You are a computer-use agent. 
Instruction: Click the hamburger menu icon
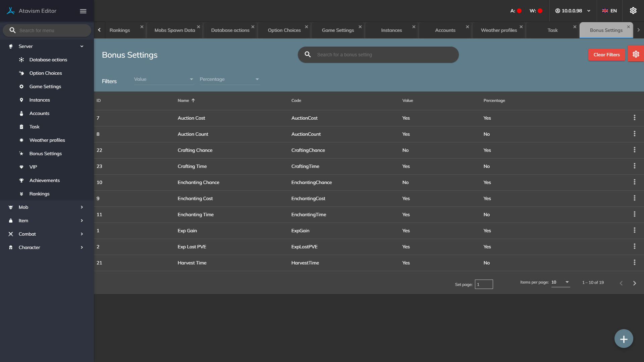tap(83, 11)
